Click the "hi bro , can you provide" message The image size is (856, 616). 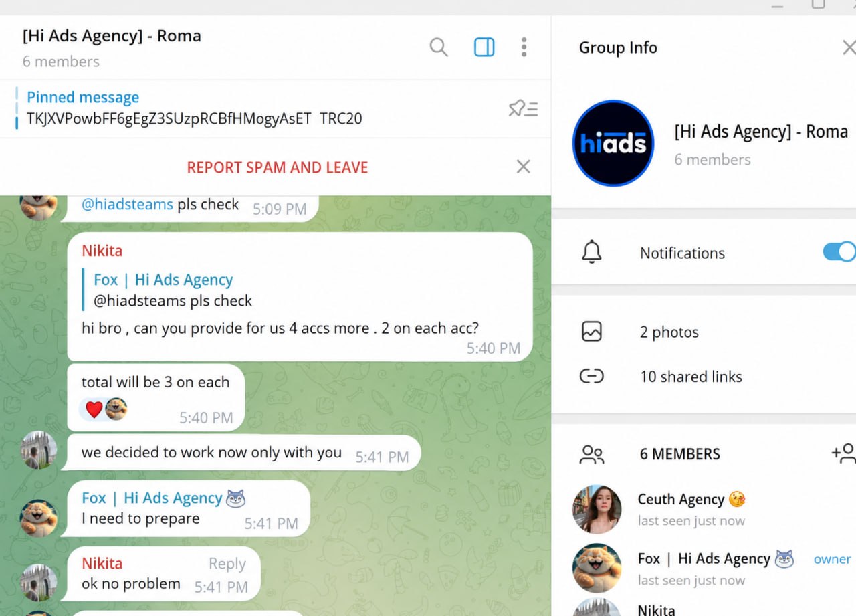280,328
